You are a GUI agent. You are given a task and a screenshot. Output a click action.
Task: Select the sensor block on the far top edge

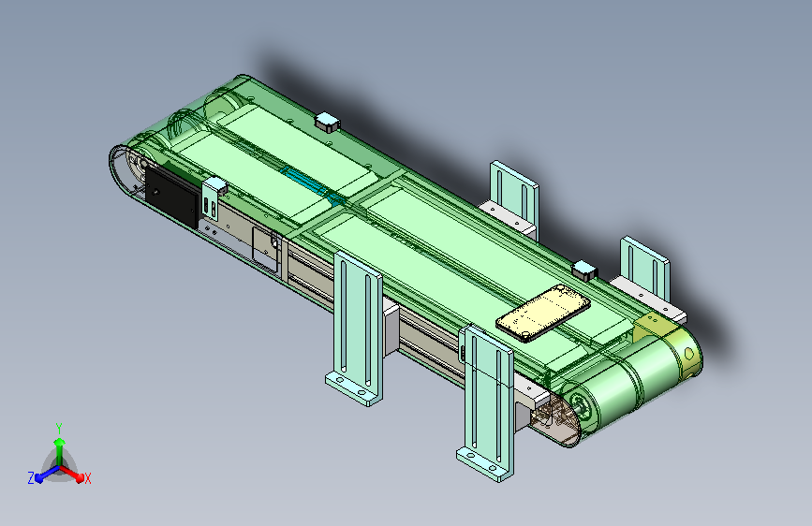(x=327, y=122)
